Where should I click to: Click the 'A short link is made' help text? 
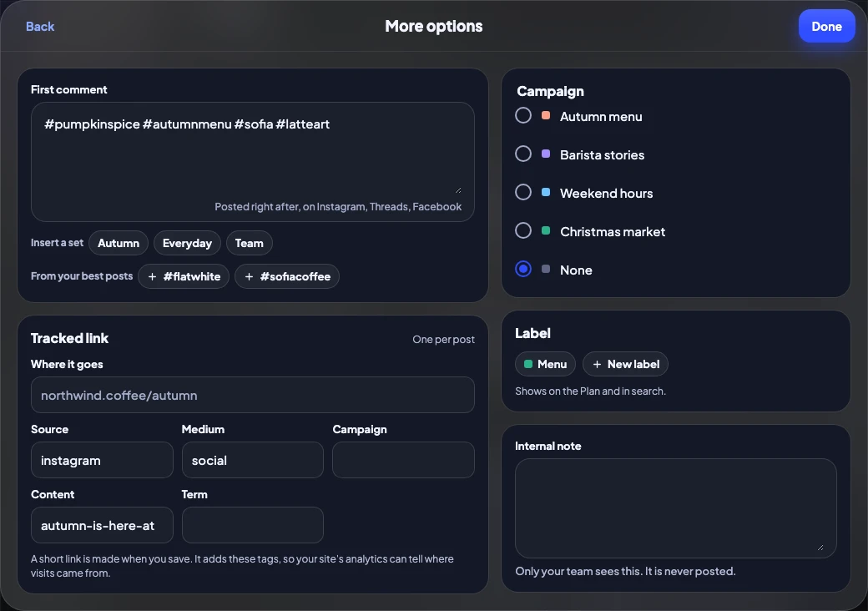coord(243,566)
